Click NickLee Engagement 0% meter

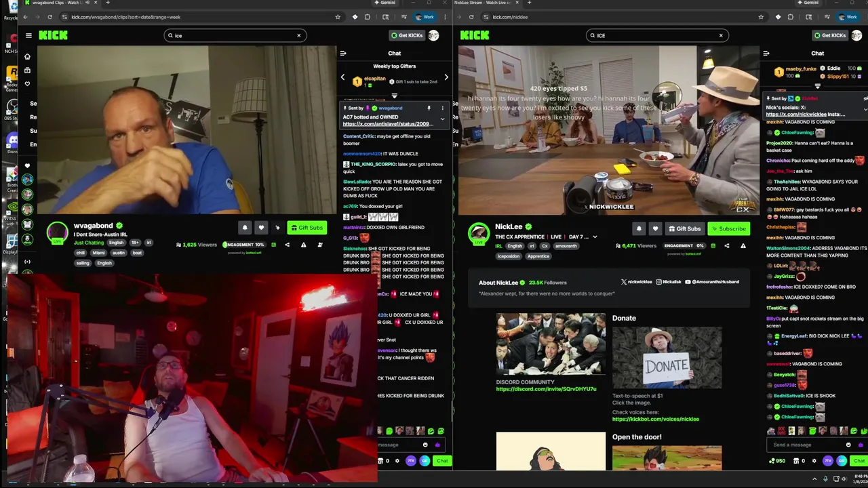(684, 245)
